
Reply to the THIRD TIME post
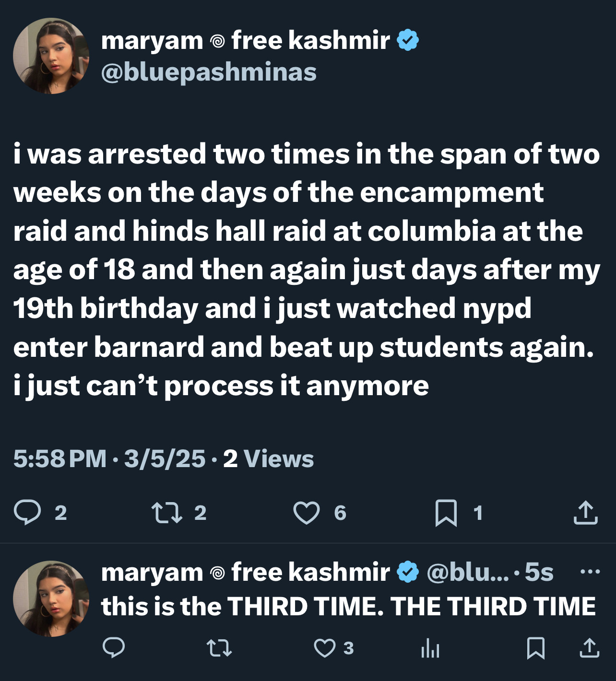[114, 648]
